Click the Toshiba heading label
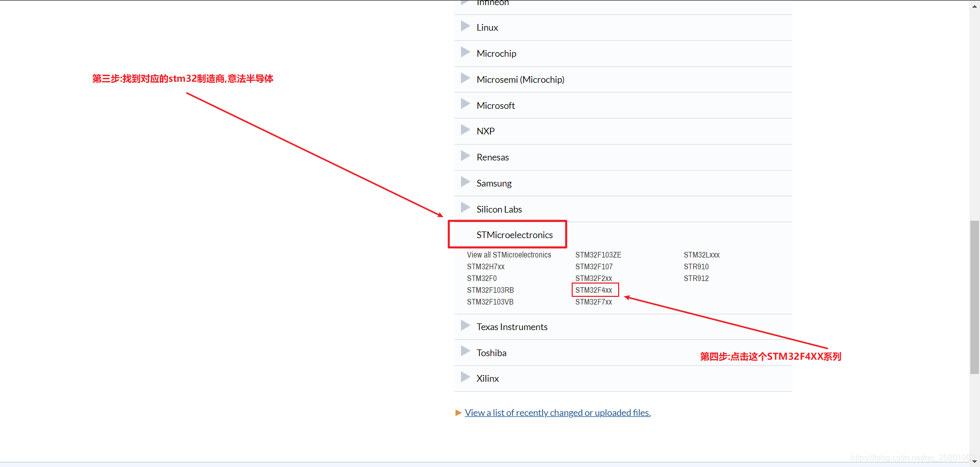This screenshot has height=467, width=980. (x=491, y=353)
